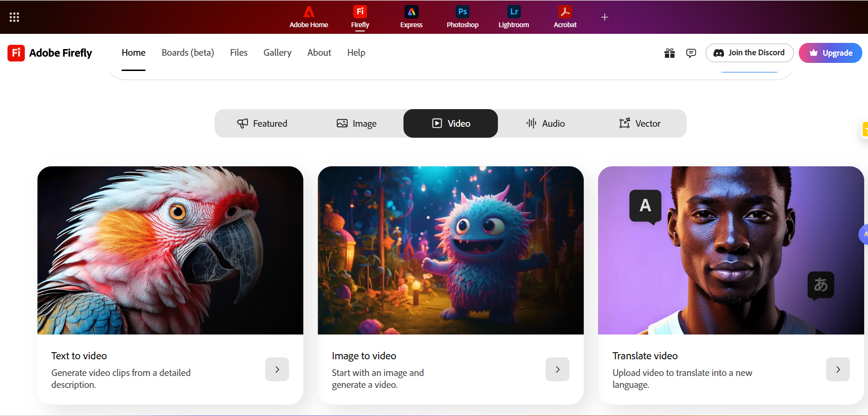This screenshot has height=416, width=868.
Task: Open Adobe Home app icon
Action: point(309,17)
